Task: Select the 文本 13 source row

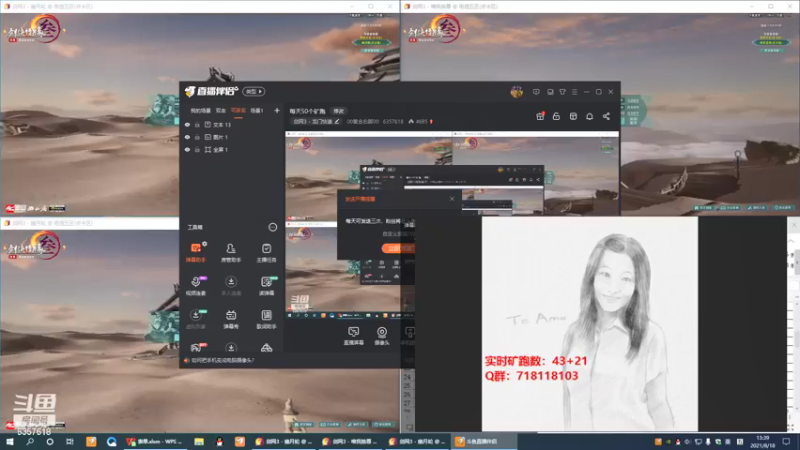Action: 232,124
